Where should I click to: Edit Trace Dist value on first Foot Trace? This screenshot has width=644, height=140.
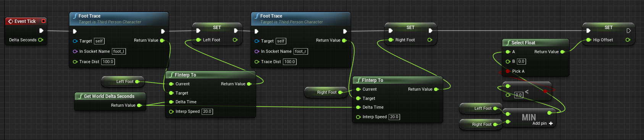click(108, 62)
